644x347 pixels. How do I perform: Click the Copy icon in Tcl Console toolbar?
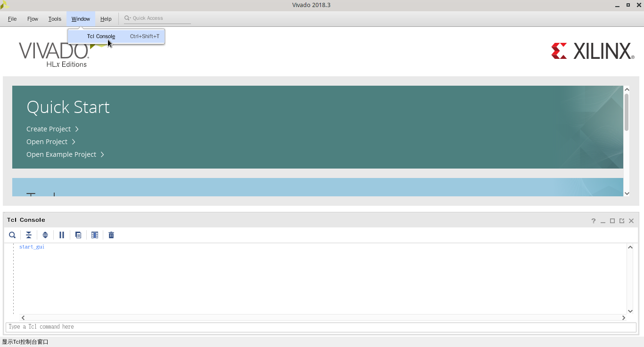78,235
